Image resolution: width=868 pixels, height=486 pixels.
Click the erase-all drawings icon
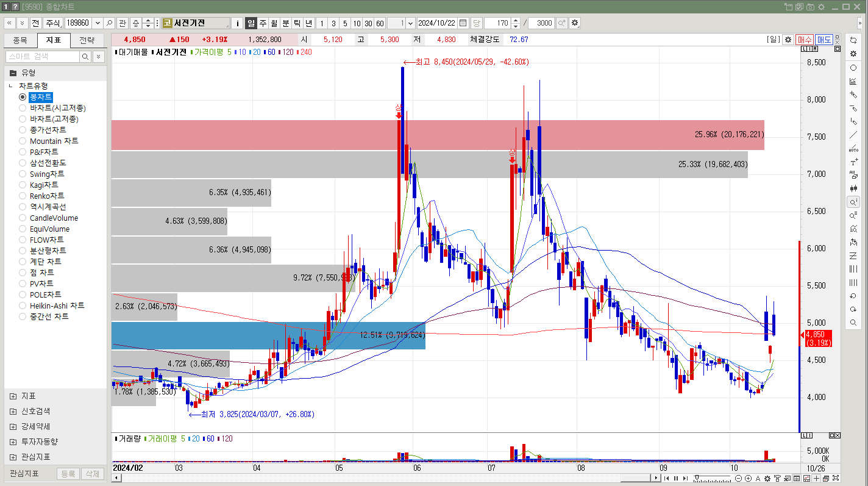pyautogui.click(x=853, y=175)
